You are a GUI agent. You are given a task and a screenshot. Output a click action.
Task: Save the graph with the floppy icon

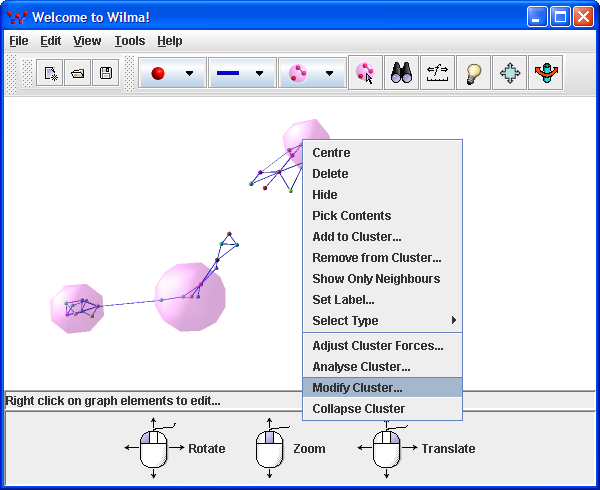point(106,73)
